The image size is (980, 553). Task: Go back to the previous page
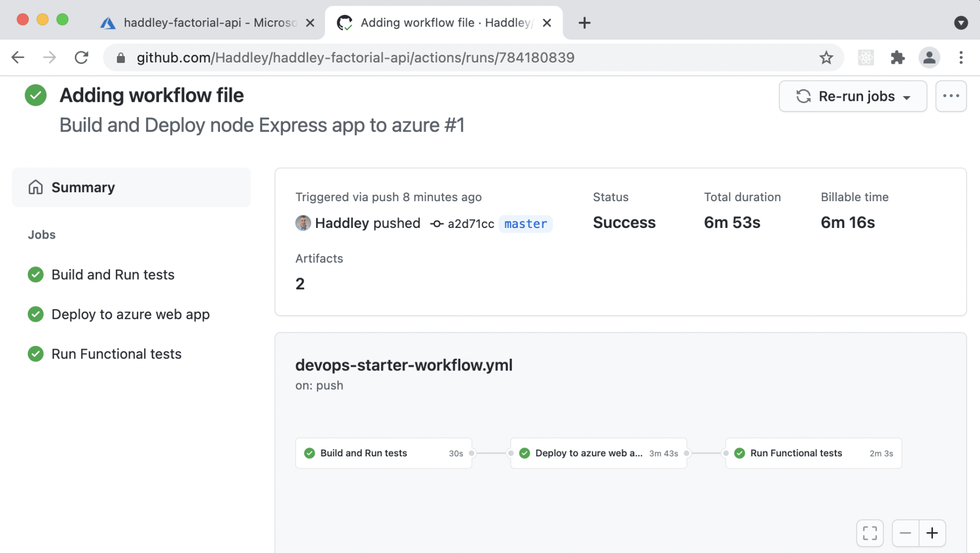[x=18, y=58]
